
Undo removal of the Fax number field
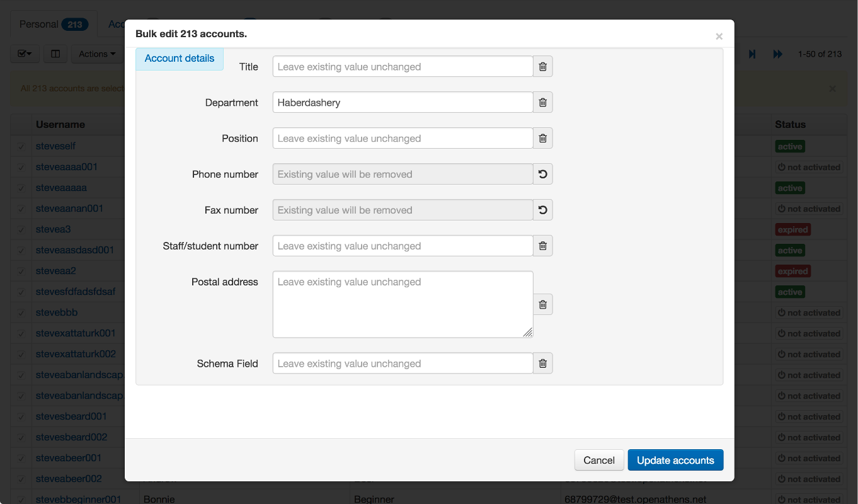pos(542,209)
